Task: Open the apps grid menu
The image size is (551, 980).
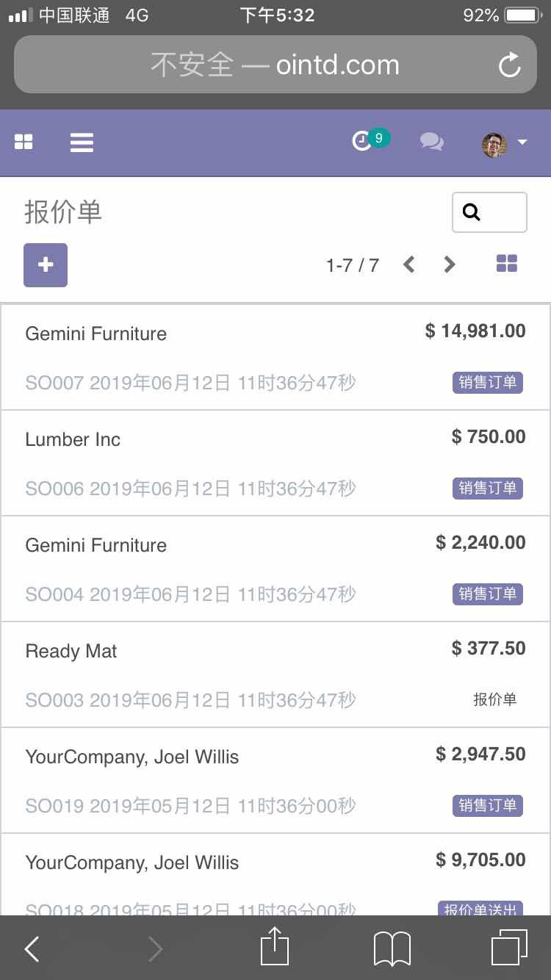Action: (x=24, y=142)
